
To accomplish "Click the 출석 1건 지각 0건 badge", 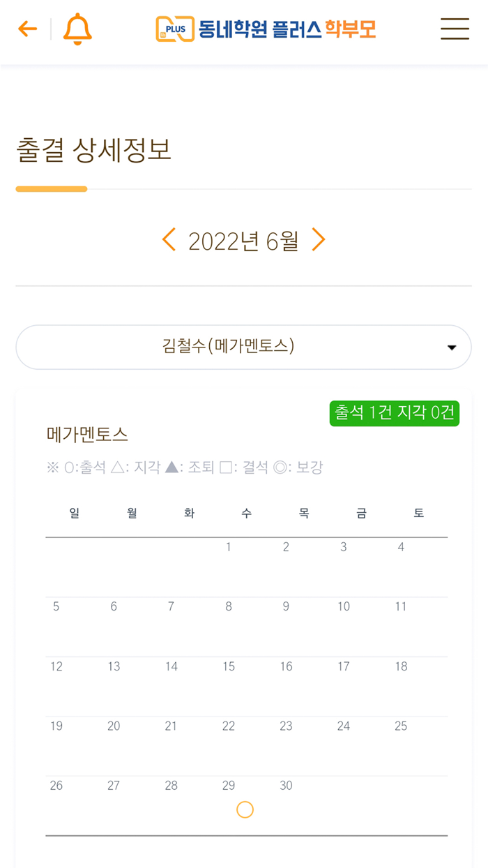I will click(x=394, y=413).
